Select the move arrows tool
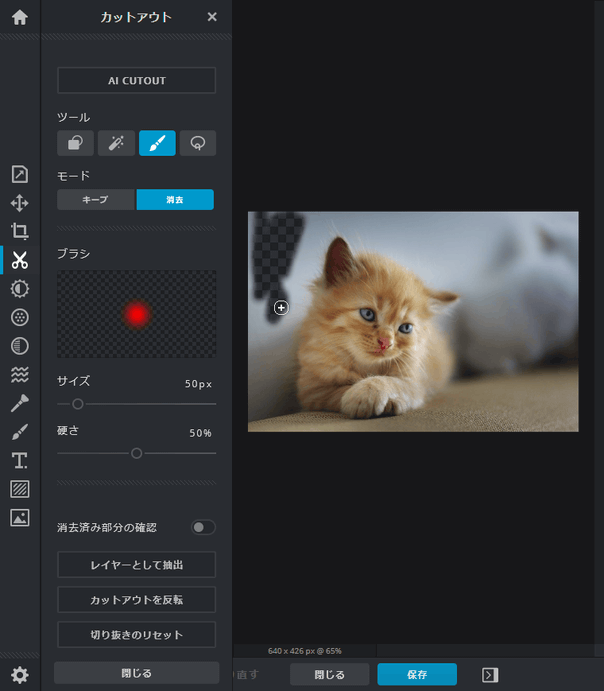 20,203
